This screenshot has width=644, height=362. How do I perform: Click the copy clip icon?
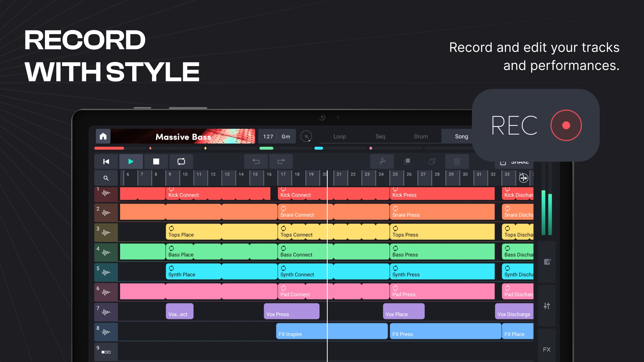pos(407,161)
